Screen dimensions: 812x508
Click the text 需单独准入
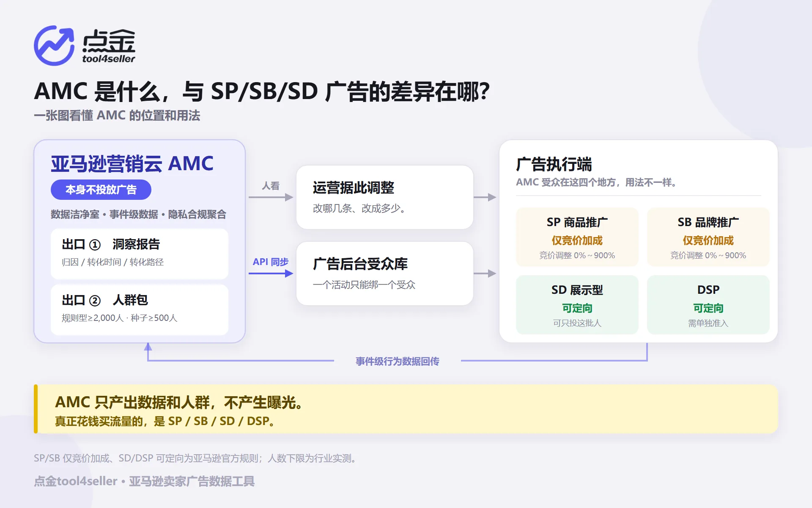point(708,323)
